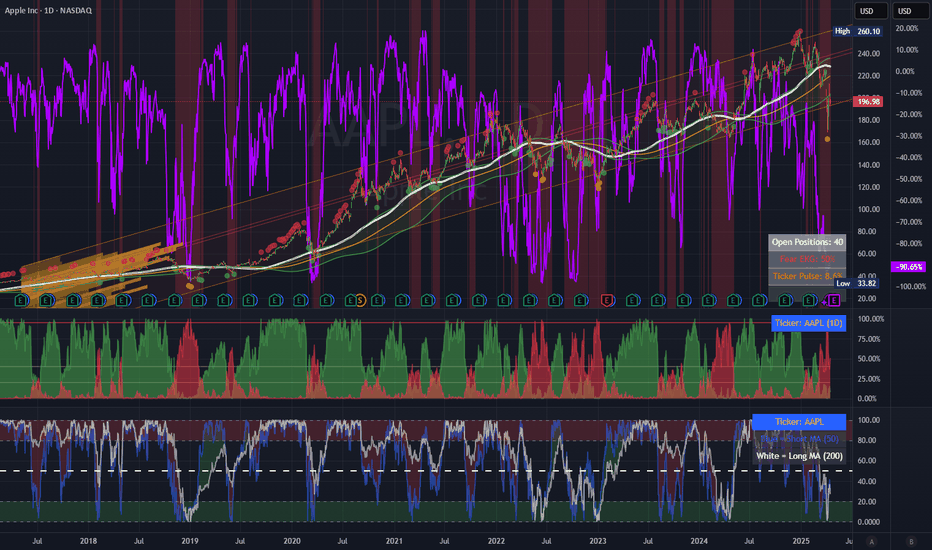932x550 pixels.
Task: Open the USD currency dropdown for the percent scale
Action: (909, 11)
